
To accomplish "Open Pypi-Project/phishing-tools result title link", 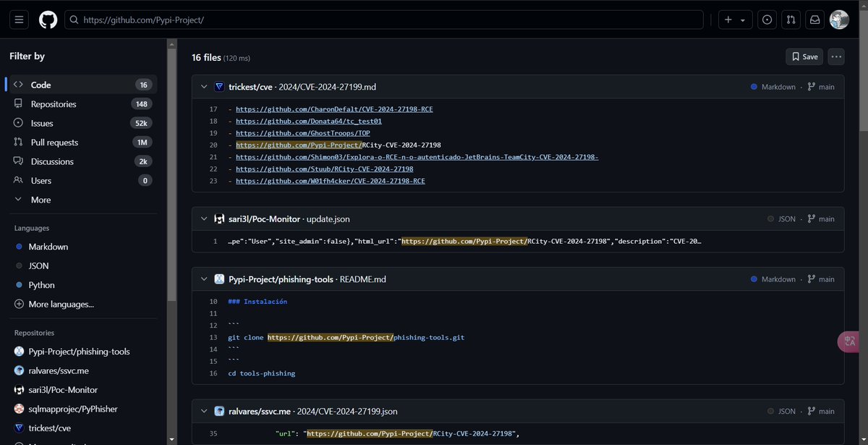I will pyautogui.click(x=280, y=279).
